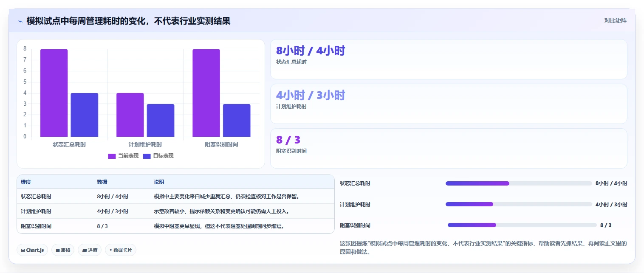Click the 计划维护耗时 progress bar
Image resolution: width=644 pixels, height=273 pixels.
point(519,204)
